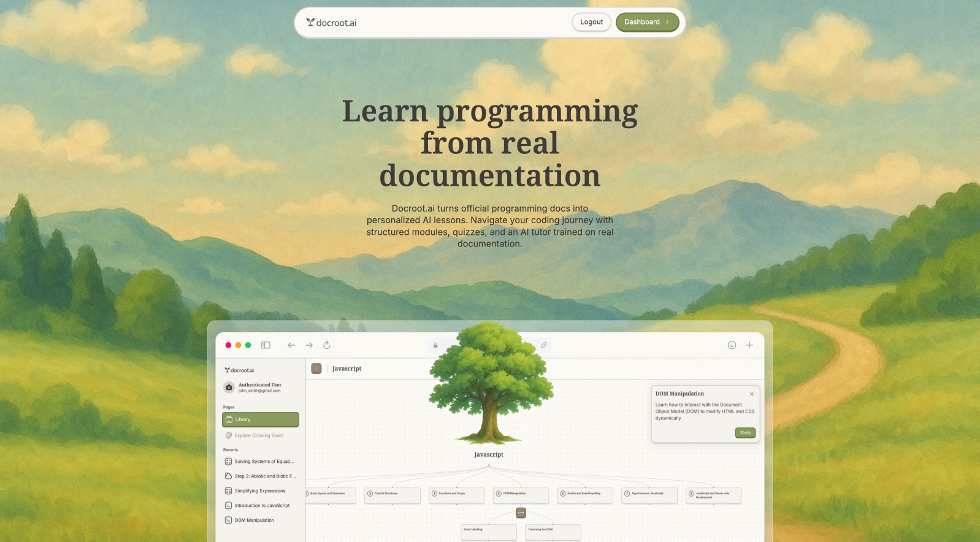Click the plus new-tab icon
The height and width of the screenshot is (542, 980).
[749, 345]
